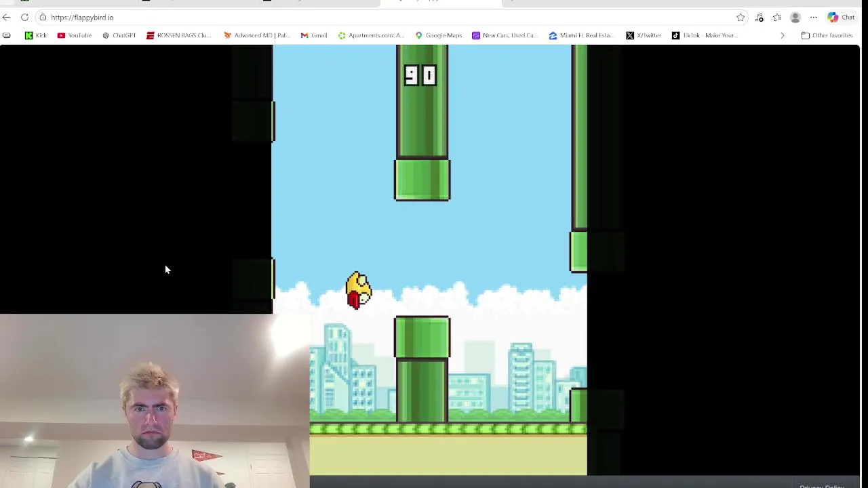Go back to the previous page
The image size is (868, 488).
point(7,17)
